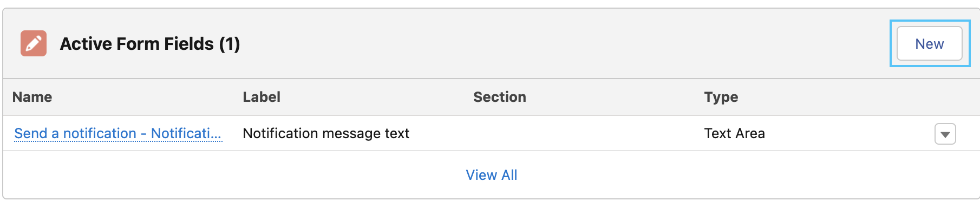Open the Send a notification field link
This screenshot has height=207, width=980.
[x=117, y=133]
